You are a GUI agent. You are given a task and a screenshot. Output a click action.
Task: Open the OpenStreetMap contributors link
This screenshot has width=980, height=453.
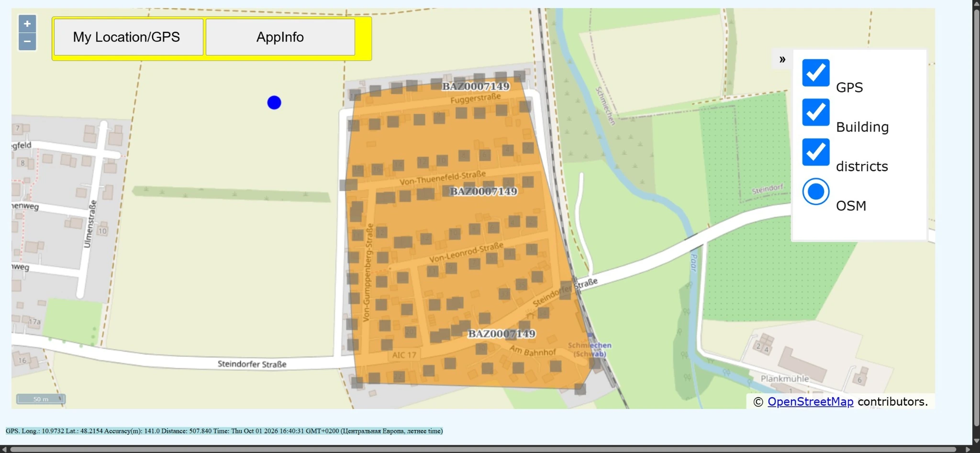click(x=810, y=402)
